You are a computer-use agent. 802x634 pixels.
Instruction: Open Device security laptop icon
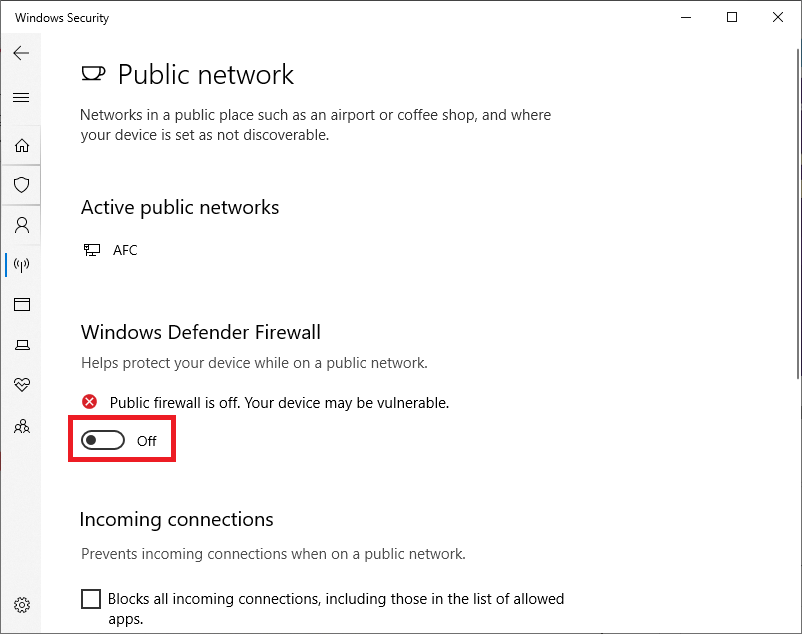[x=21, y=345]
